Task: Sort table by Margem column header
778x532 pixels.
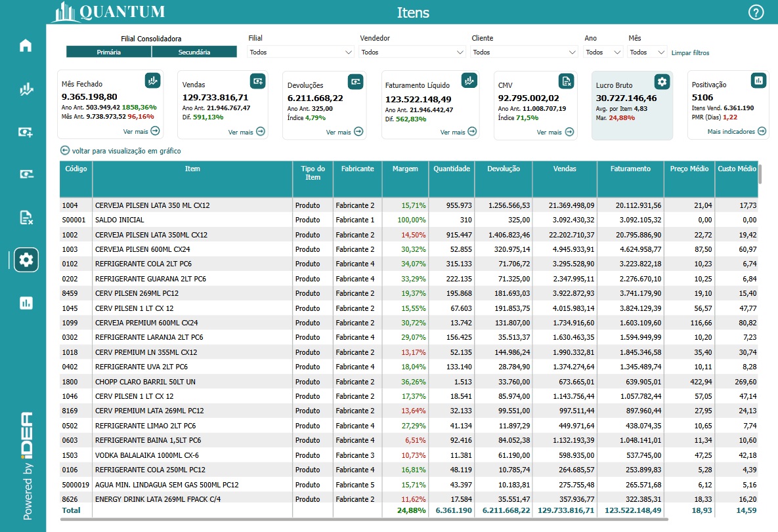Action: (405, 169)
